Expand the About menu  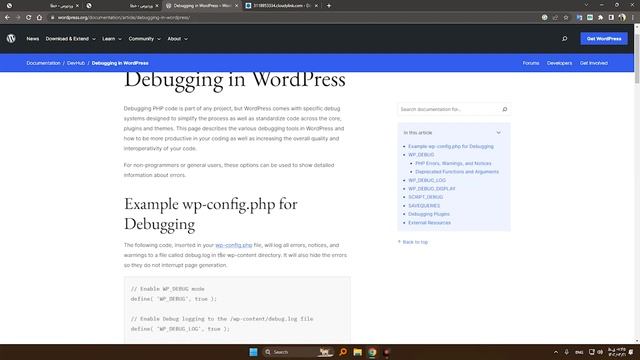pos(177,39)
